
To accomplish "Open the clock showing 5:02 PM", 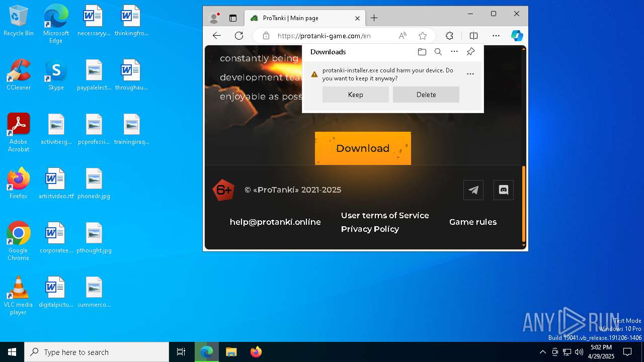I will click(601, 352).
